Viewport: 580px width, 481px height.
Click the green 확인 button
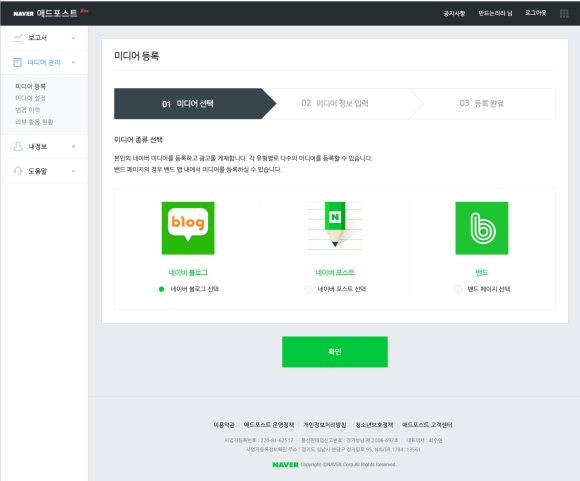pyautogui.click(x=335, y=352)
